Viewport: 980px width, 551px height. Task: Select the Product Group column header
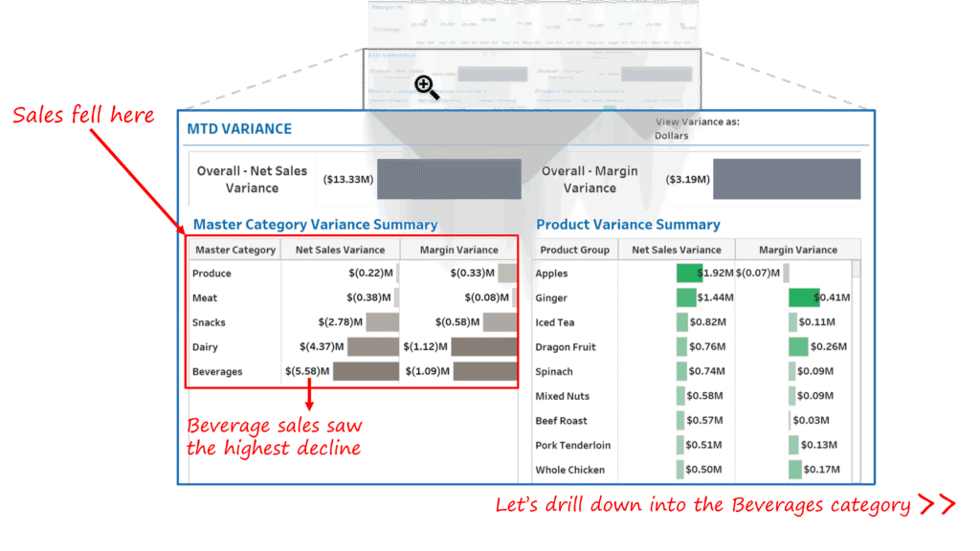click(x=574, y=250)
